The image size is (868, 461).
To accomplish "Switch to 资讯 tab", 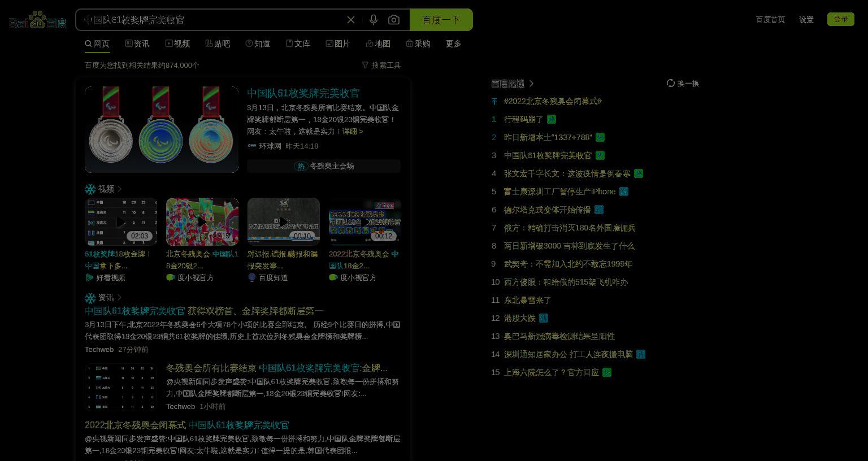I will click(x=137, y=44).
